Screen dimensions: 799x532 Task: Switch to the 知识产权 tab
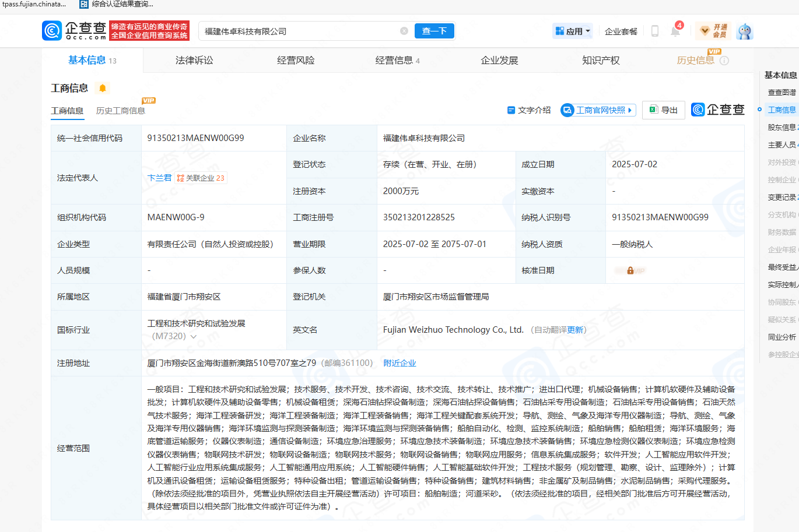[x=601, y=61]
